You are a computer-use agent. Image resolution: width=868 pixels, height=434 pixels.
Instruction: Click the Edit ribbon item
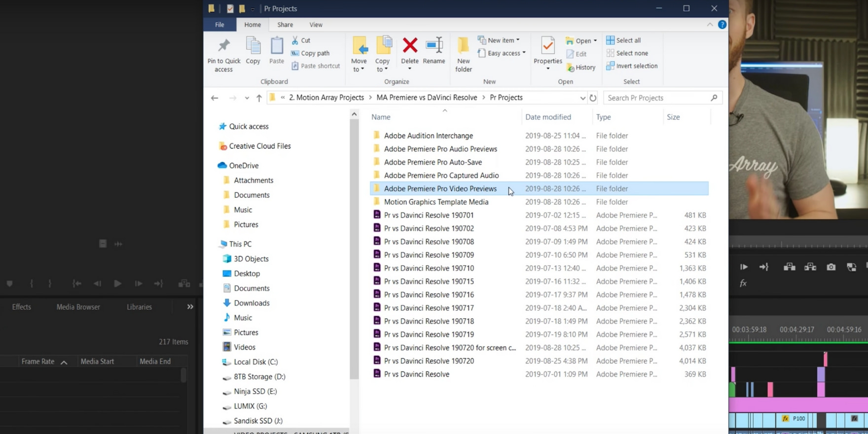click(577, 54)
